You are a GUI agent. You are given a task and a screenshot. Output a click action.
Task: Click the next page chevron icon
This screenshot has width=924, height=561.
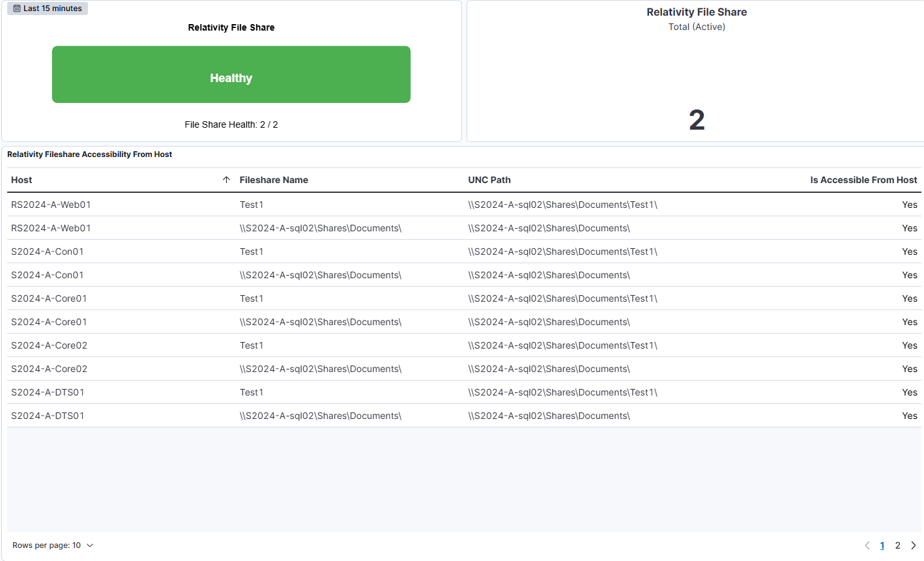(x=914, y=545)
